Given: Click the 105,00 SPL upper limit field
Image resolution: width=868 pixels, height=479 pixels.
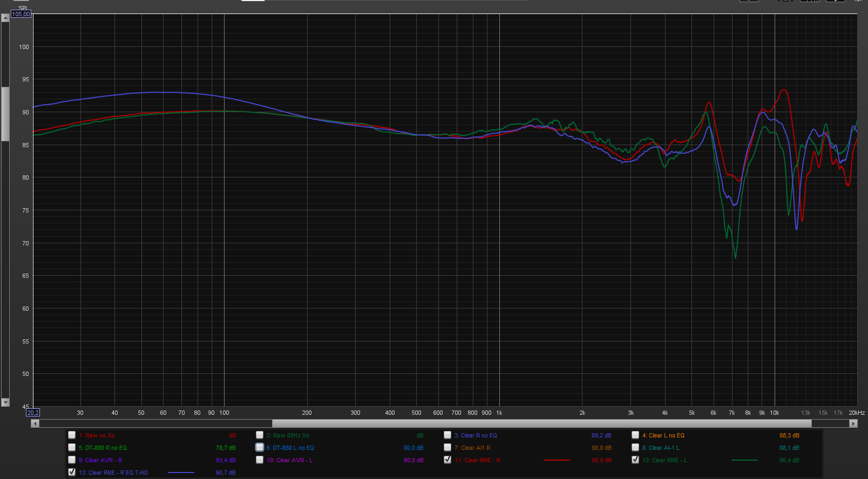Looking at the screenshot, I should coord(21,14).
